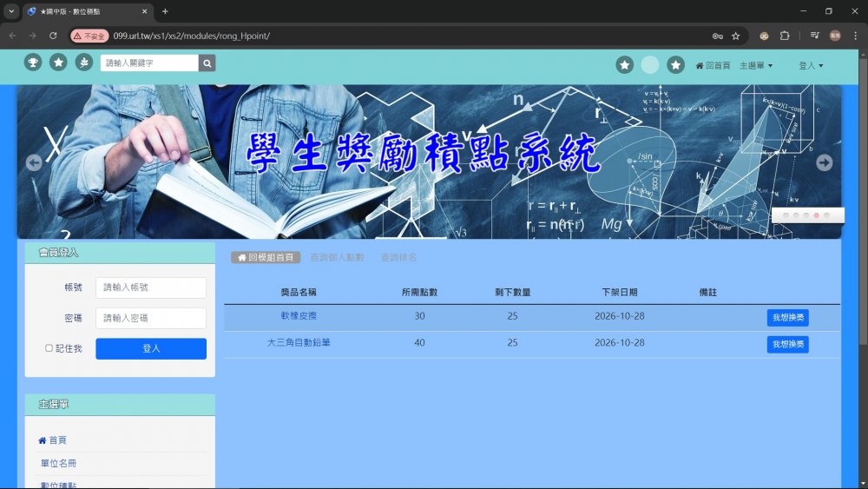Click the search magnifier button

tap(207, 63)
